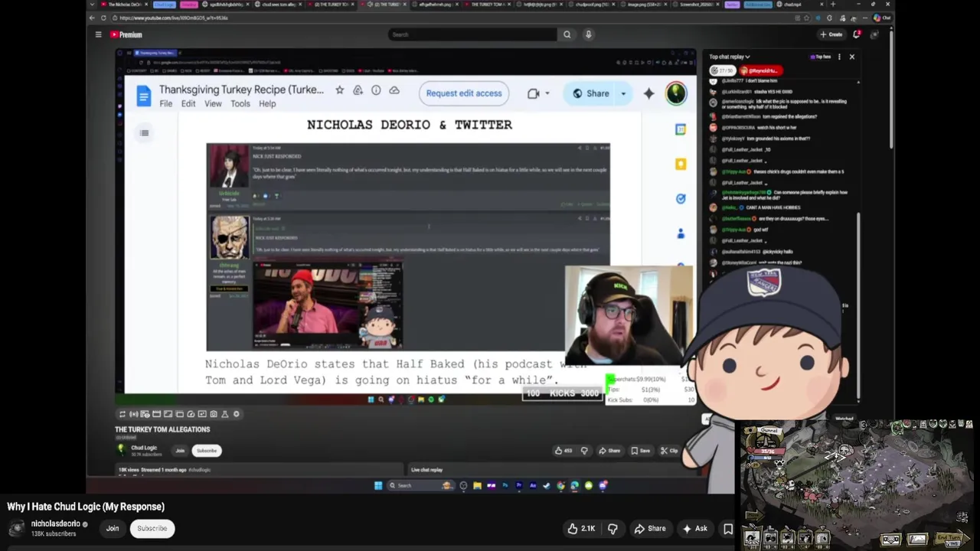Open the YouTube hamburger guide menu
Viewport: 980px width, 551px height.
[x=98, y=34]
